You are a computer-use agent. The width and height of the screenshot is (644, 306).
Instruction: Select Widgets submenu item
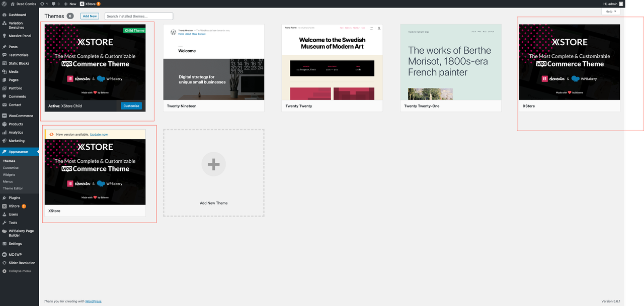pyautogui.click(x=9, y=174)
